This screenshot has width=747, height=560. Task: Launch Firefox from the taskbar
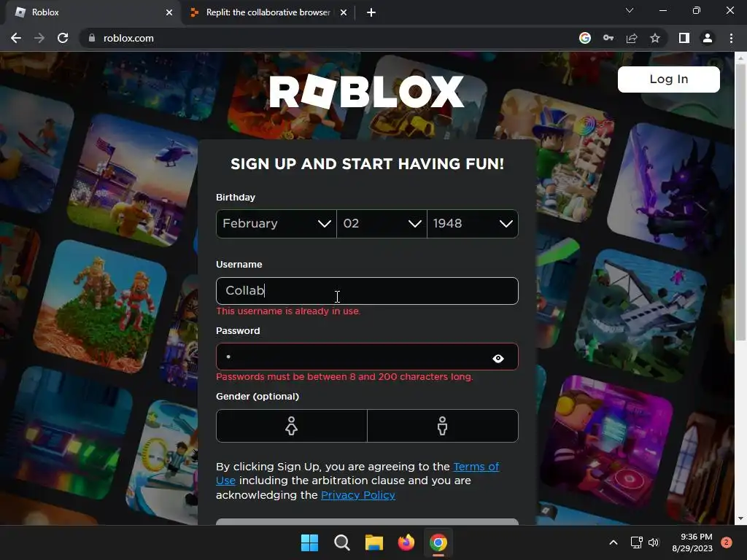406,542
